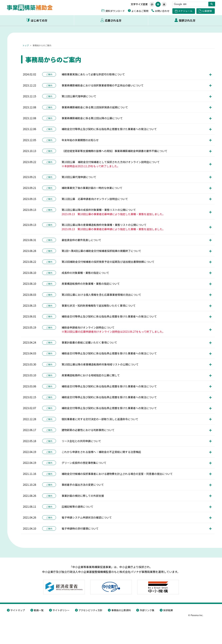Set text size to 中
The image size is (222, 644).
(x=158, y=4)
